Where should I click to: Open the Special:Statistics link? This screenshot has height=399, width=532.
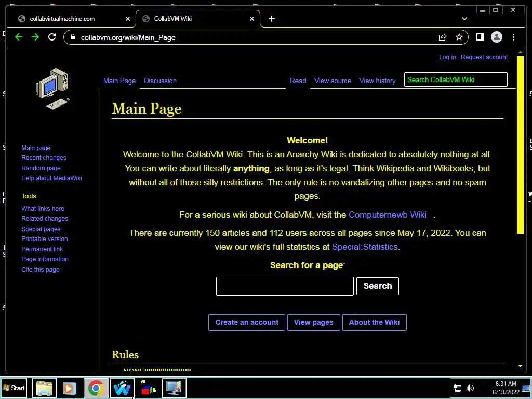pos(365,247)
